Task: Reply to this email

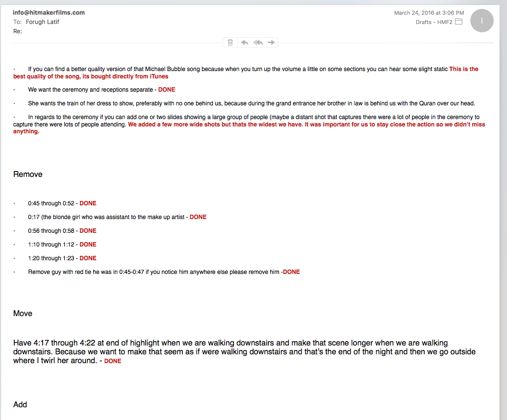Action: 245,42
